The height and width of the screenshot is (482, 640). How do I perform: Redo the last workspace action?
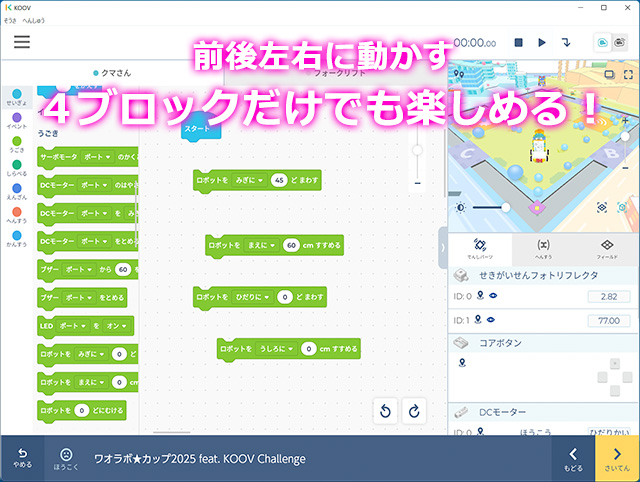(414, 411)
